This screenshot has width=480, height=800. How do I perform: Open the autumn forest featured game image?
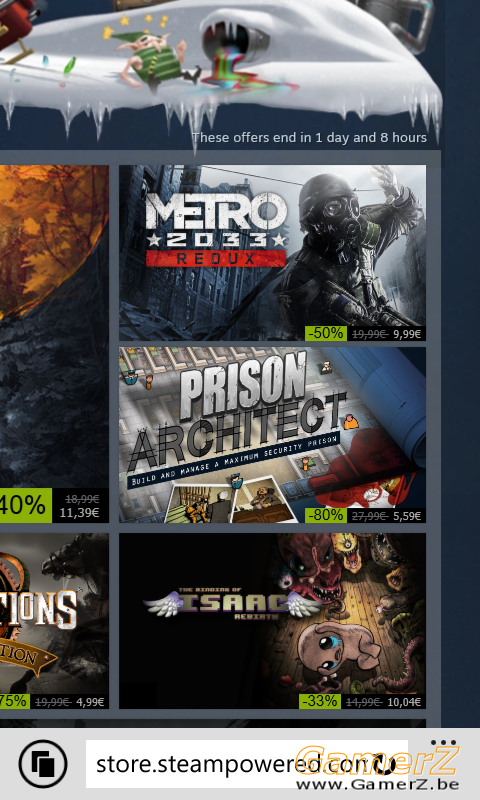[x=54, y=327]
